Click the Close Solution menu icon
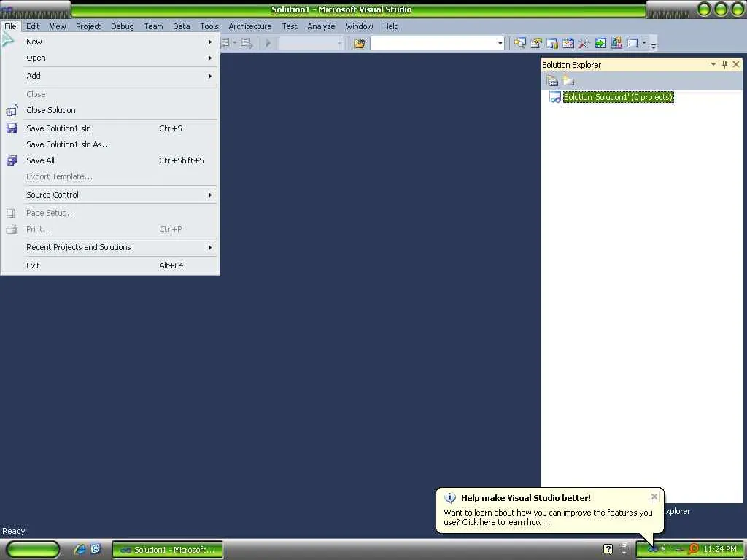 12,111
